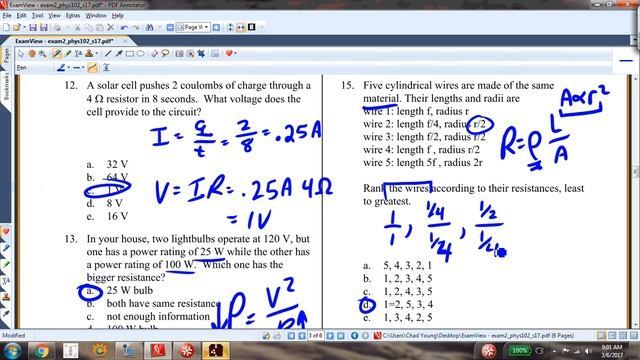Click the red heart Favorites toolbar icon
The width and height of the screenshot is (640, 360).
pyautogui.click(x=229, y=53)
